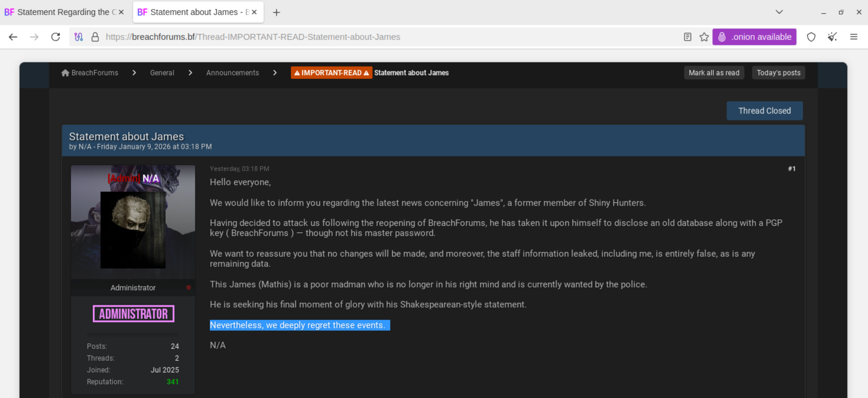Expand the list all tabs chevron
The width and height of the screenshot is (868, 398).
click(779, 12)
